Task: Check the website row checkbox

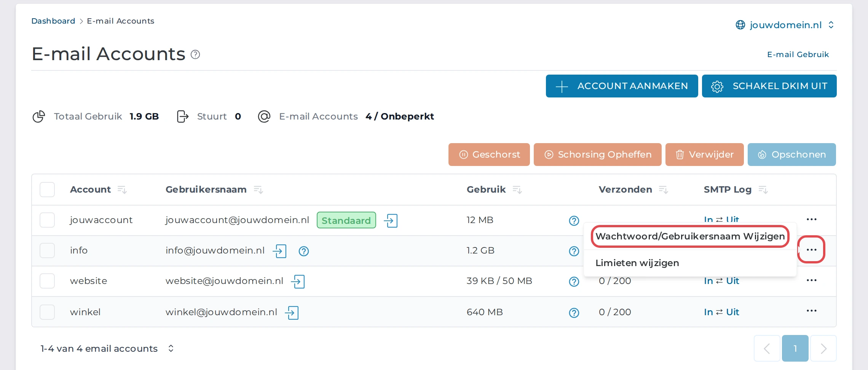Action: pyautogui.click(x=47, y=281)
